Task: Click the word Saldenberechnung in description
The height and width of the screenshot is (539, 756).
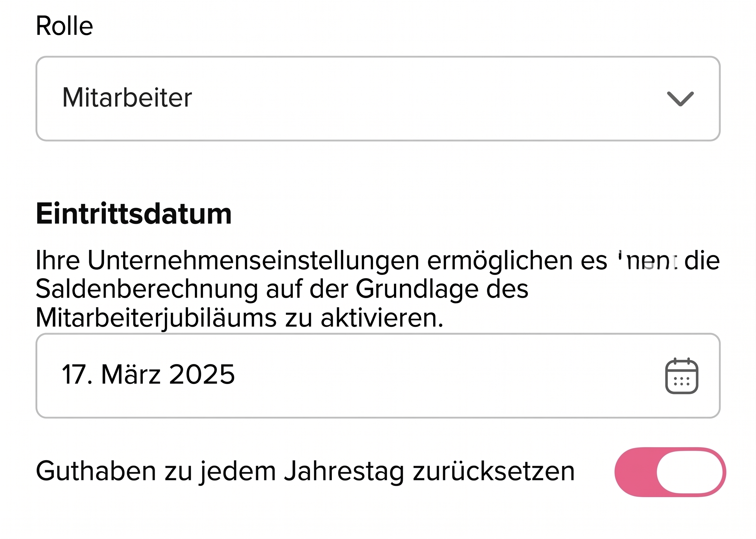Action: click(147, 289)
